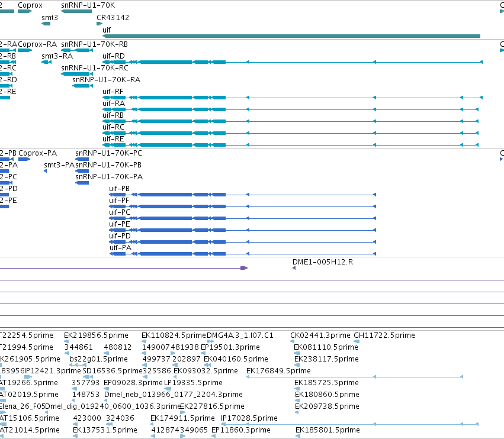Select the Coprox-PA protein label
This screenshot has width=504, height=439.
(37, 153)
